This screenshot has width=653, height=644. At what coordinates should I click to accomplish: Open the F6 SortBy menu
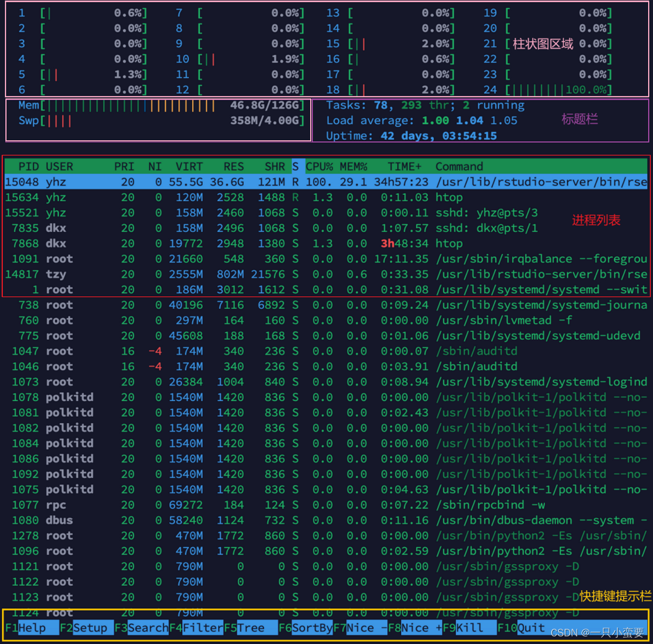[x=306, y=628]
